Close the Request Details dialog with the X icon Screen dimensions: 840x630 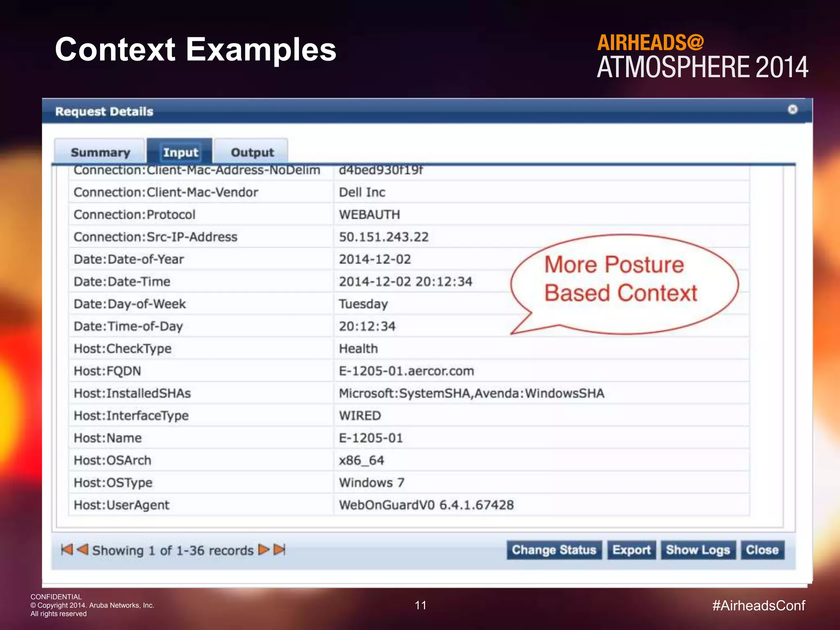[x=792, y=110]
